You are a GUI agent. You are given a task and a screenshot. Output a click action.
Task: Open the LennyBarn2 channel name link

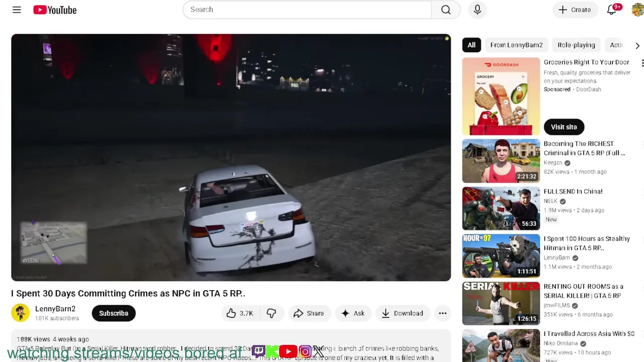(55, 309)
